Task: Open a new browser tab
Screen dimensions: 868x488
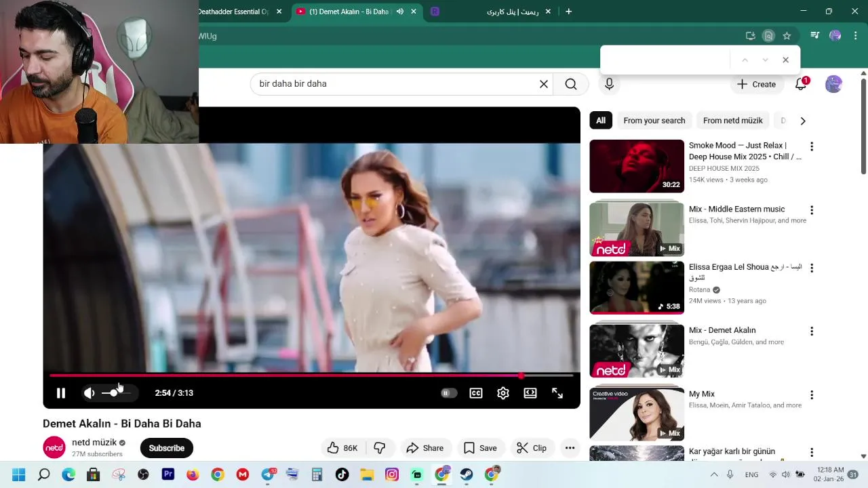Action: point(568,12)
